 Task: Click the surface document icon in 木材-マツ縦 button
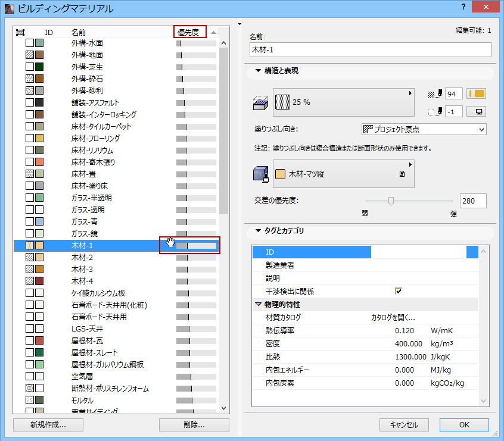click(402, 174)
